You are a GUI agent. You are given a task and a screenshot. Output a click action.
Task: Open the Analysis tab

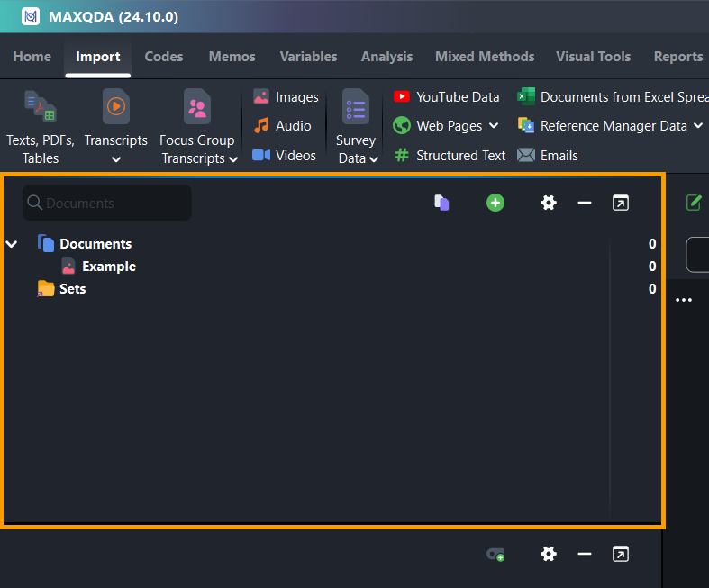(386, 57)
